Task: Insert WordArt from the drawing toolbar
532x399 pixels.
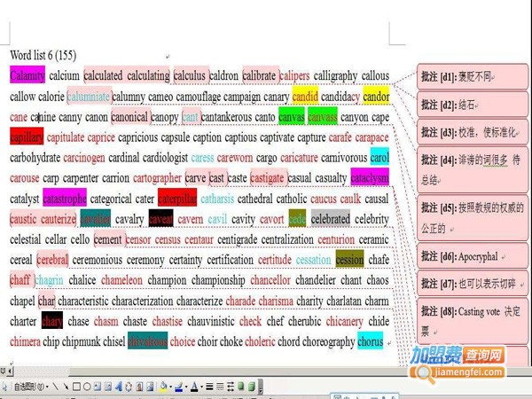Action: [118, 387]
